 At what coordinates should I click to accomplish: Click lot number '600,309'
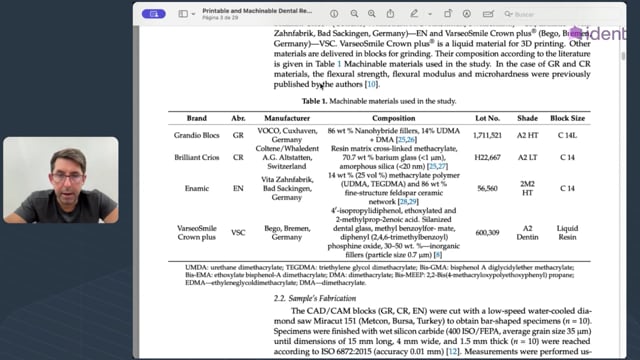tap(487, 233)
